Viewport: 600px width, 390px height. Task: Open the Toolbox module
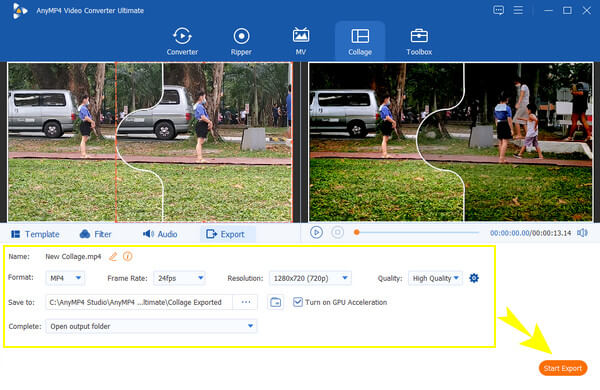click(x=419, y=41)
